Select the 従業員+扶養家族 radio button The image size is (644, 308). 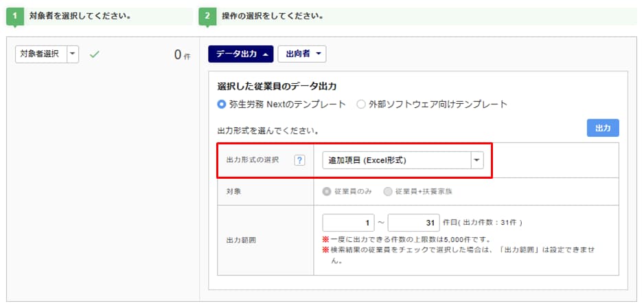tap(388, 191)
